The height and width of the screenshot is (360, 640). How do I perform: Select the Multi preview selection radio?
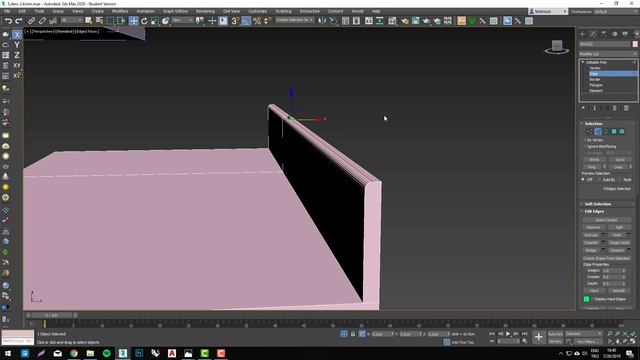click(x=620, y=180)
